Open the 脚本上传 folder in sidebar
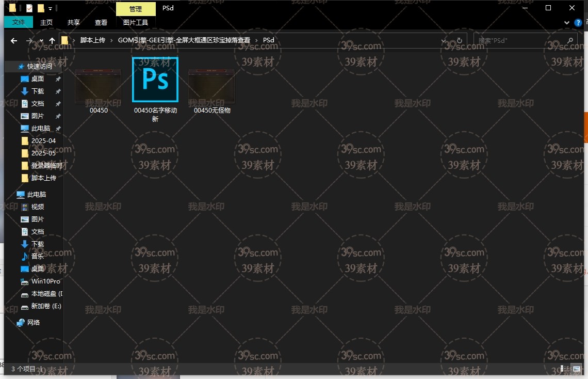Screen dimensions: 588x379 43,178
